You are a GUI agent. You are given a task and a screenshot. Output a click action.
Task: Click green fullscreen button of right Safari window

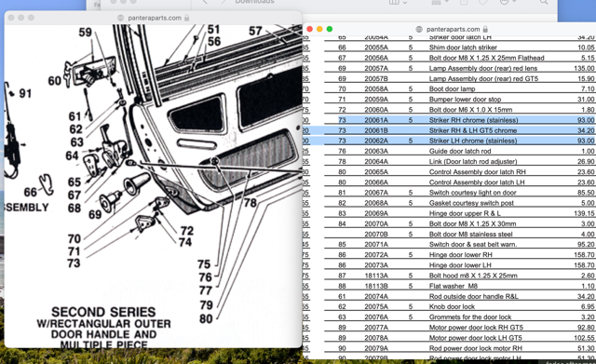click(x=329, y=29)
